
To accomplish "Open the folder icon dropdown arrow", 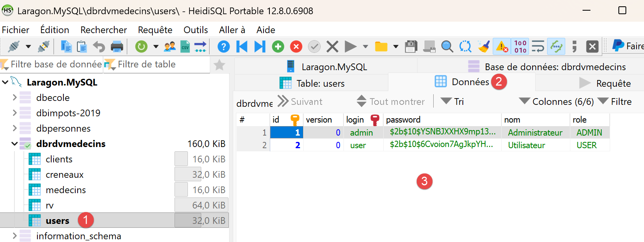I will click(396, 47).
